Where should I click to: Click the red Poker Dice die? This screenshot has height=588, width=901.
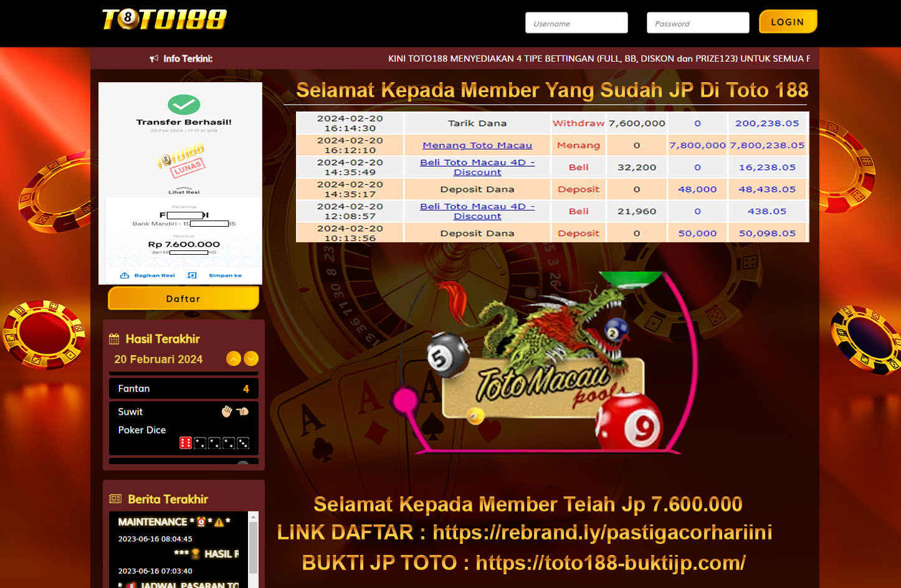click(x=186, y=443)
